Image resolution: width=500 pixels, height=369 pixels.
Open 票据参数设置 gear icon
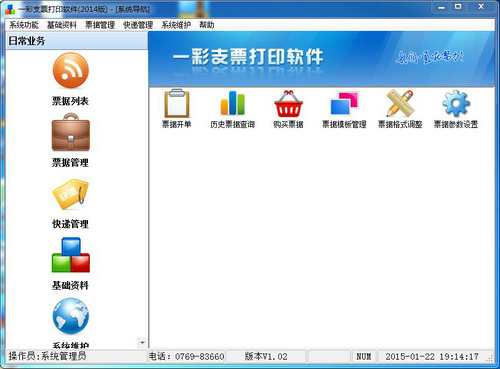(x=456, y=103)
